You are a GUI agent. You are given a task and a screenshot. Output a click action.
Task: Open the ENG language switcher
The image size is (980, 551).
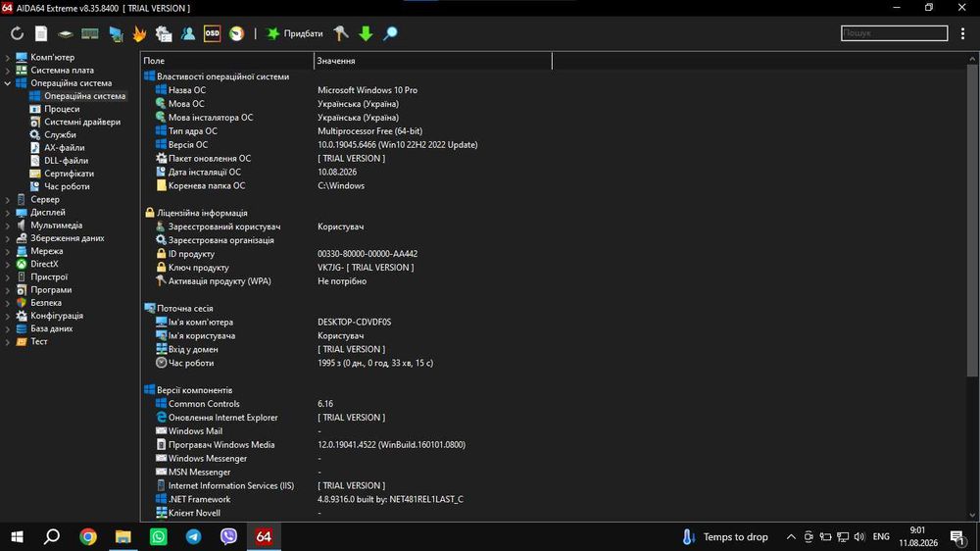pyautogui.click(x=881, y=536)
